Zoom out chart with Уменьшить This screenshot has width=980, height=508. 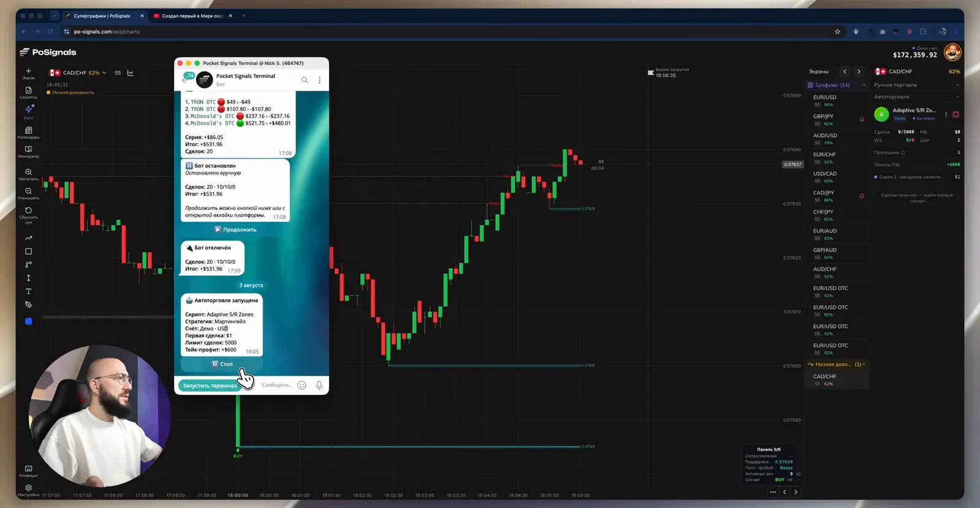(28, 193)
